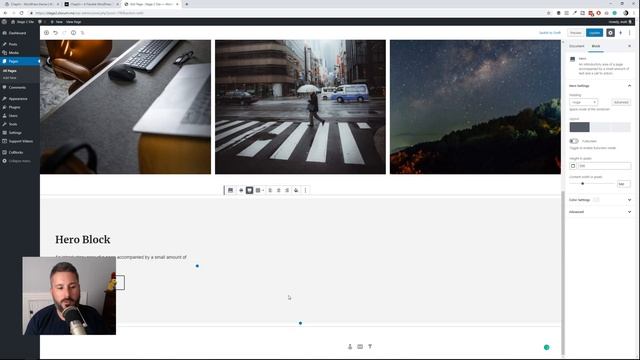Screen dimensions: 640x360
Task: Open the Comments menu item
Action: 17,87
